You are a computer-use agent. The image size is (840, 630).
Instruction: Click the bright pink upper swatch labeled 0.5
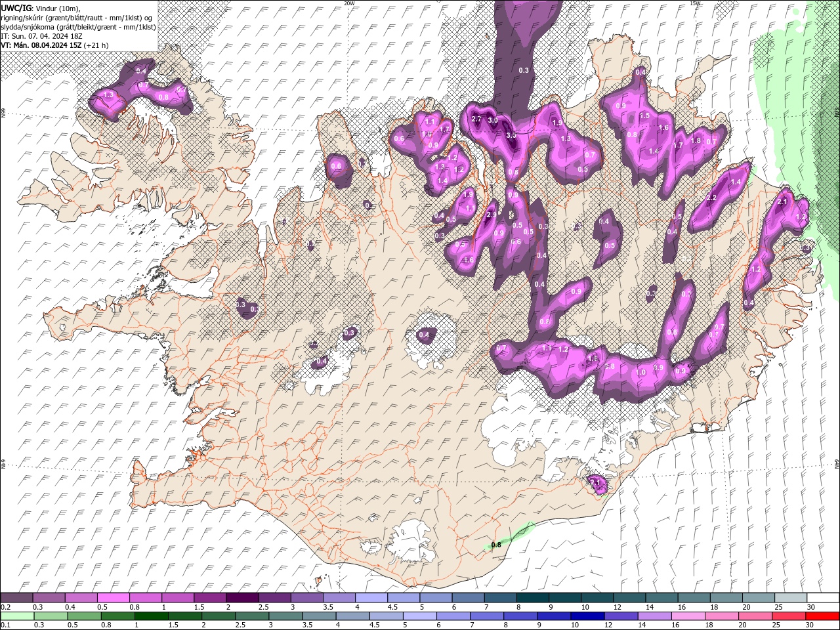(x=113, y=598)
